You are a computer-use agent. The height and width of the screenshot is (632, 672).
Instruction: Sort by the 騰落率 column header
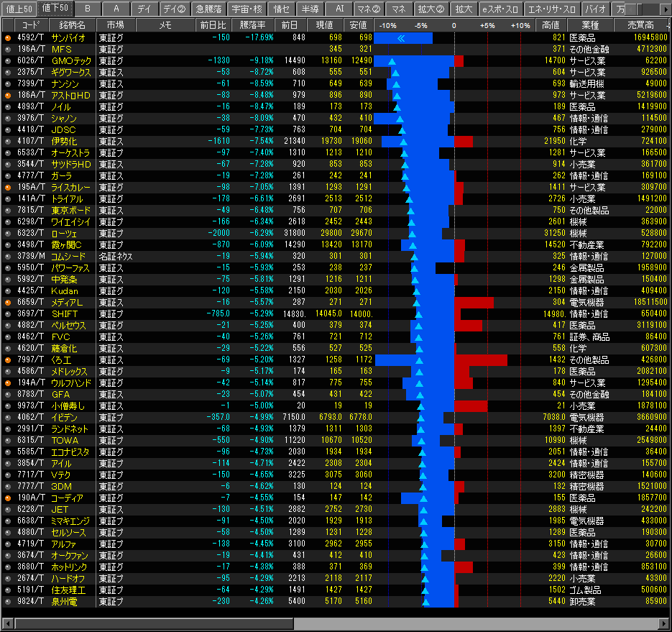[x=252, y=24]
